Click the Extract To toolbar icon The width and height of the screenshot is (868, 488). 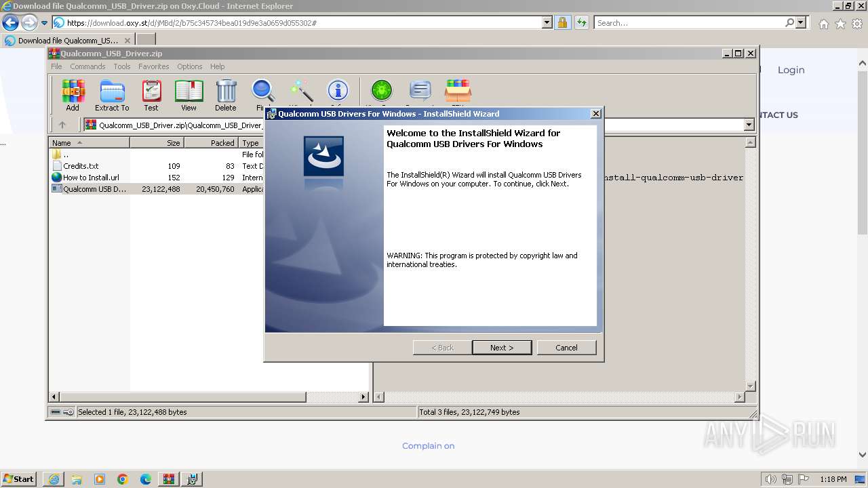click(112, 96)
